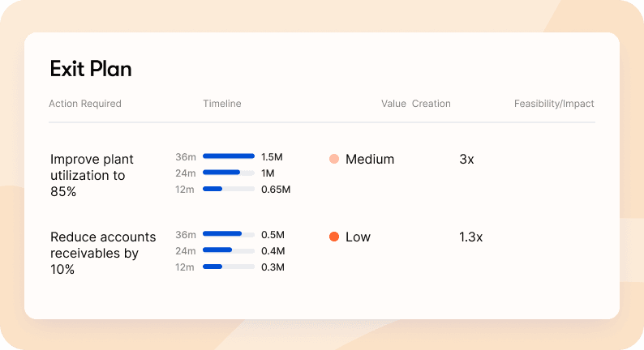Click the 3x feasibility value
Viewport: 644px width, 350px height.
(466, 160)
